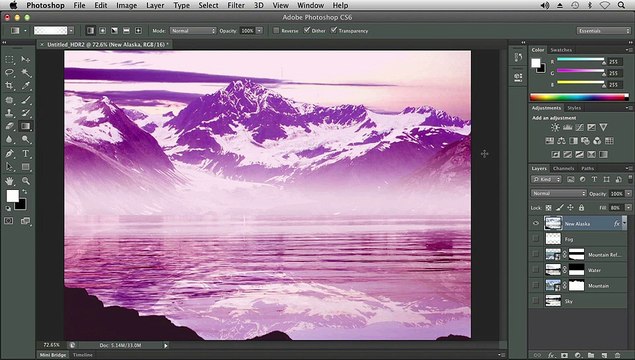The image size is (635, 360).
Task: Uncheck the Dither checkbox
Action: click(307, 30)
